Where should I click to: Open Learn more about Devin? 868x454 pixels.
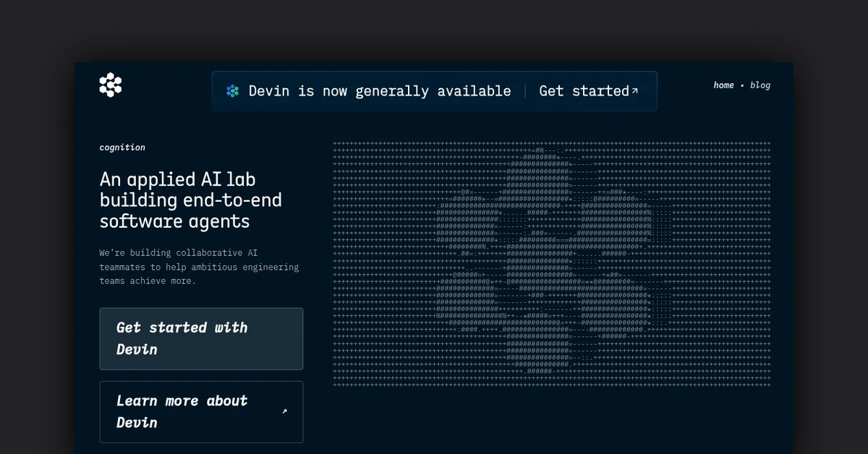point(182,411)
